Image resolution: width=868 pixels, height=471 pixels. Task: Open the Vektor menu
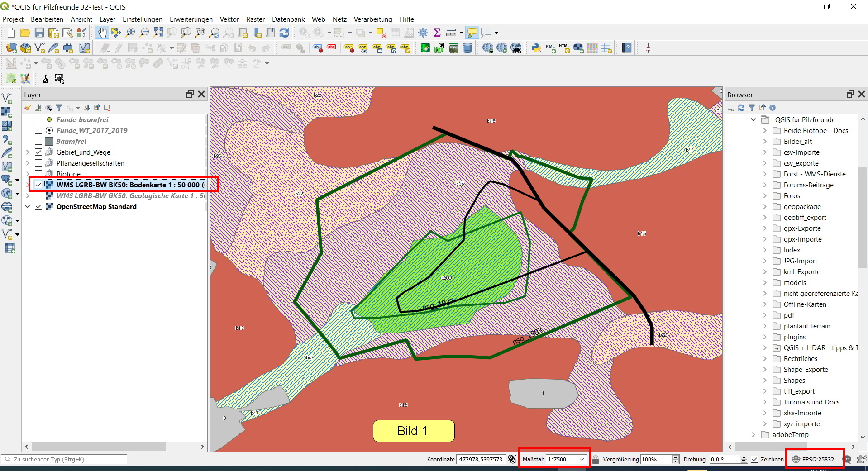(x=229, y=19)
